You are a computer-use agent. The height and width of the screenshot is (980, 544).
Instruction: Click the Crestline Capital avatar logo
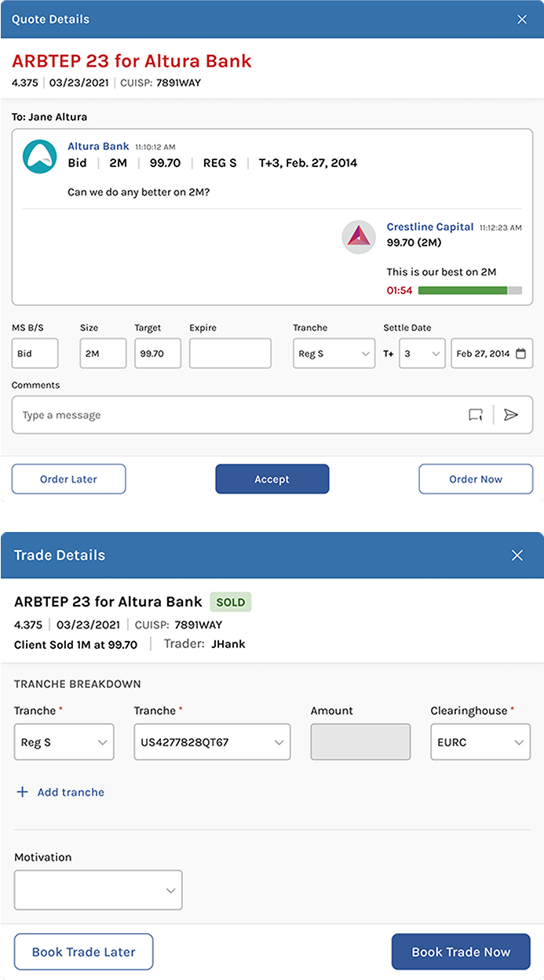[x=359, y=236]
